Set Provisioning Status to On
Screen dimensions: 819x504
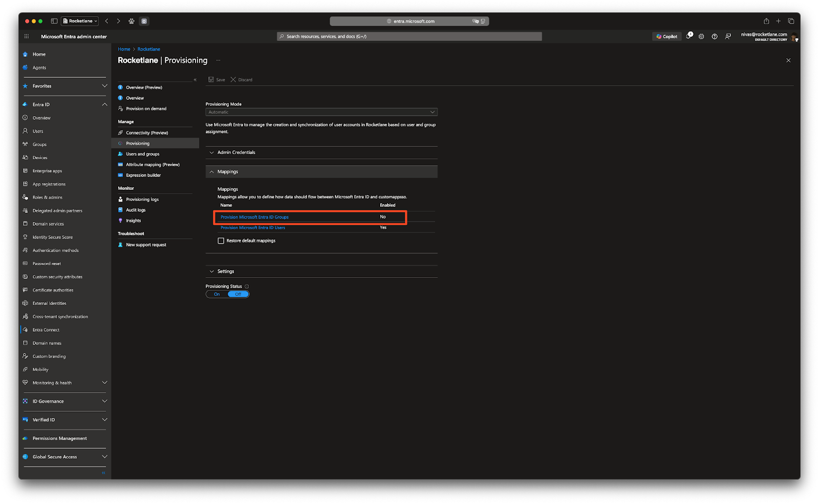click(217, 294)
